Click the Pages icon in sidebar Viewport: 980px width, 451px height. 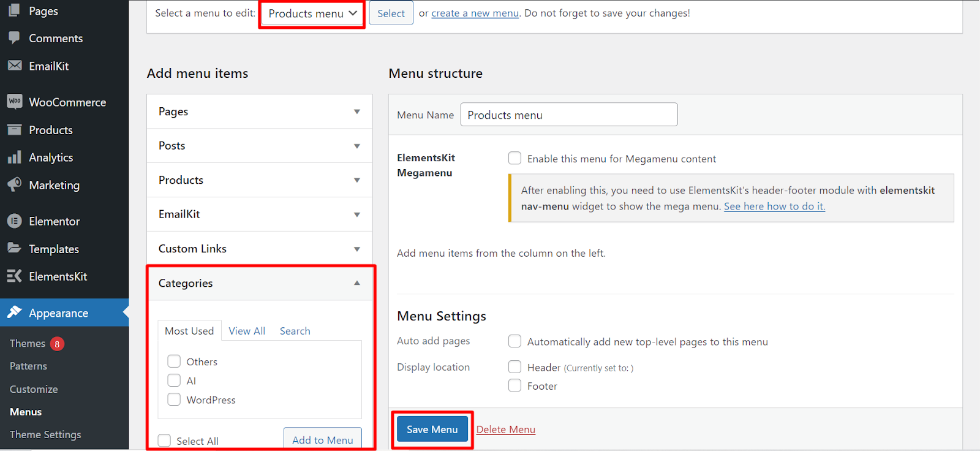point(15,10)
